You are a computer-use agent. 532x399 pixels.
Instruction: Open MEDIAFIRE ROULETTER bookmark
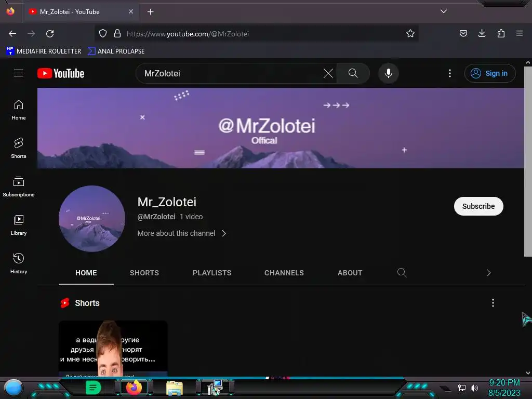[x=44, y=51]
